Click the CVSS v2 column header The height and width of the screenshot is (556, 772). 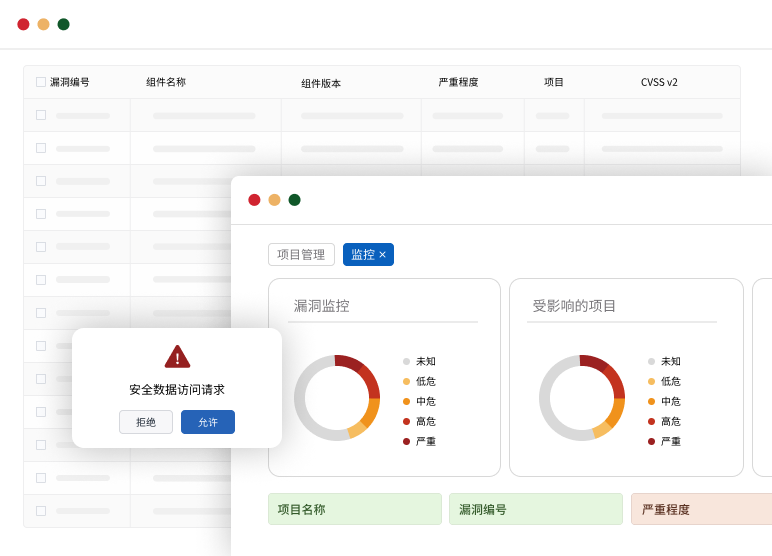click(659, 83)
